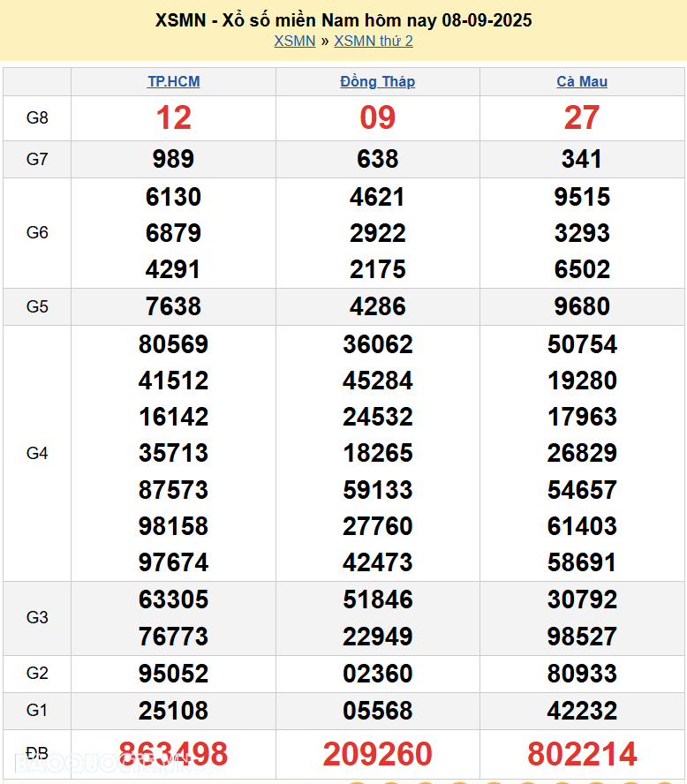
Task: Open the Đồng Tháp column header link
Action: (377, 81)
